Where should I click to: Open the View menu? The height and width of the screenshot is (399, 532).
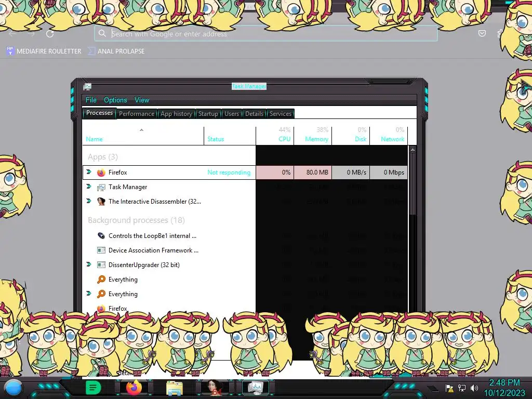[x=142, y=100]
